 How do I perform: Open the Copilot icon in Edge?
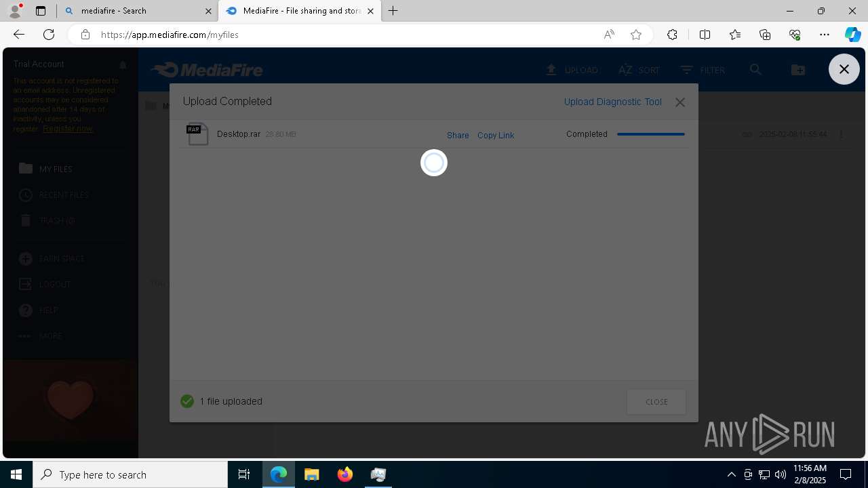(853, 35)
